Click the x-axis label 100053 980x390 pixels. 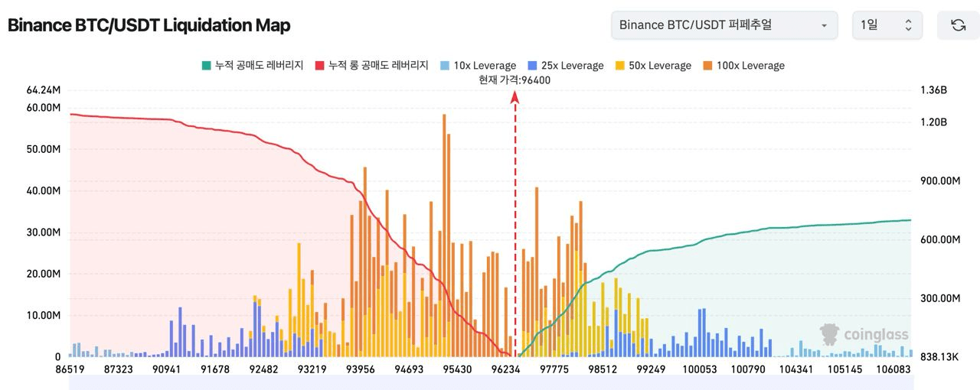click(699, 369)
